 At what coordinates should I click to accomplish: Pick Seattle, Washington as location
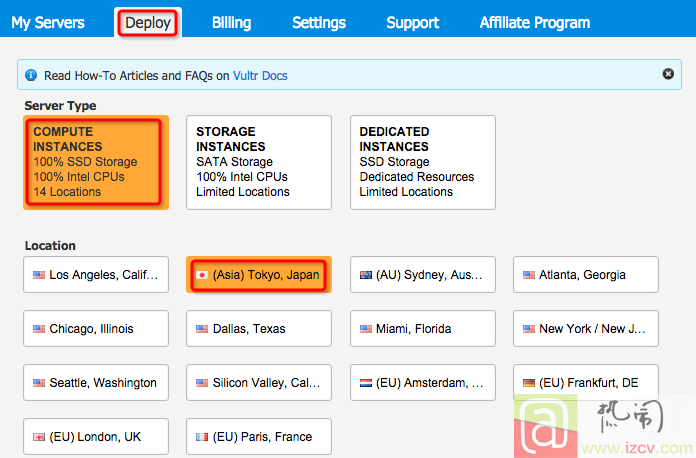(96, 383)
